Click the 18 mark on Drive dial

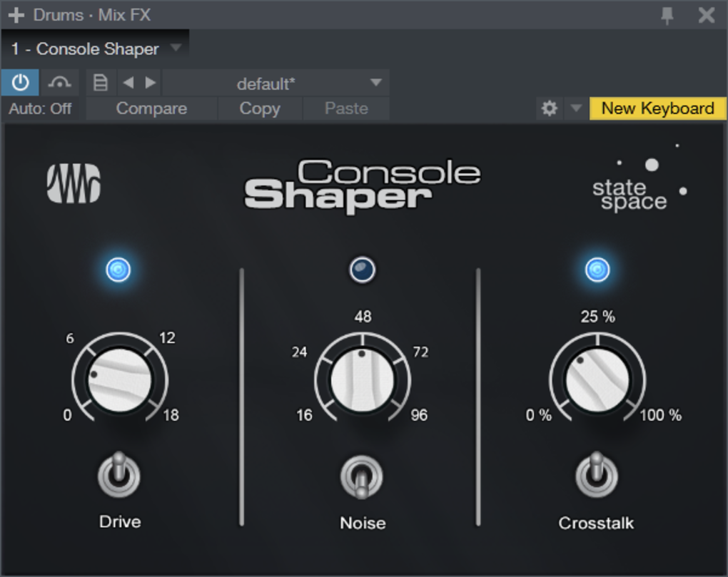coord(171,414)
